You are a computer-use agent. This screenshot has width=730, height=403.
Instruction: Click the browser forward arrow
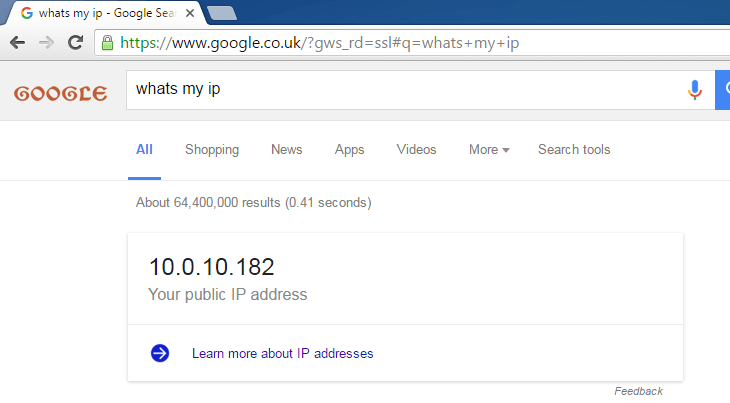(x=46, y=43)
